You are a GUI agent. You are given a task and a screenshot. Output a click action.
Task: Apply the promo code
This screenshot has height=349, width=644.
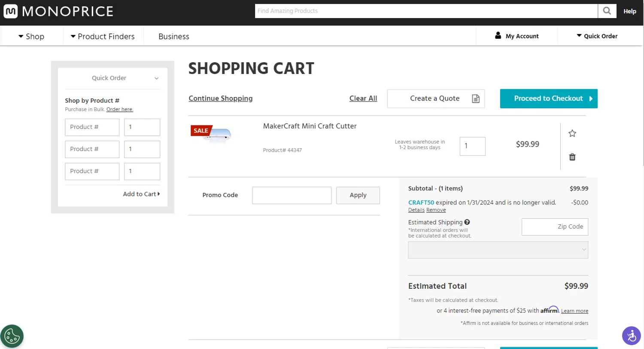pyautogui.click(x=358, y=195)
